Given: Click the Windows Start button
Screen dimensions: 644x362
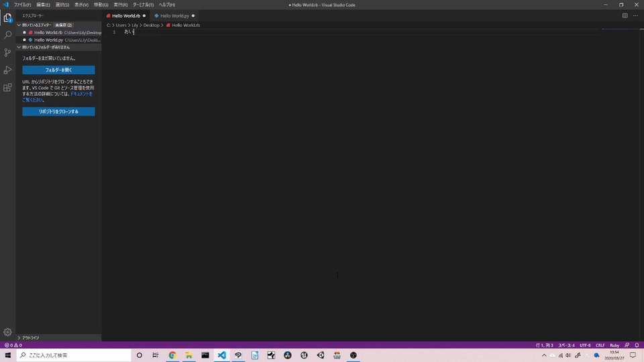Looking at the screenshot, I should (8, 355).
